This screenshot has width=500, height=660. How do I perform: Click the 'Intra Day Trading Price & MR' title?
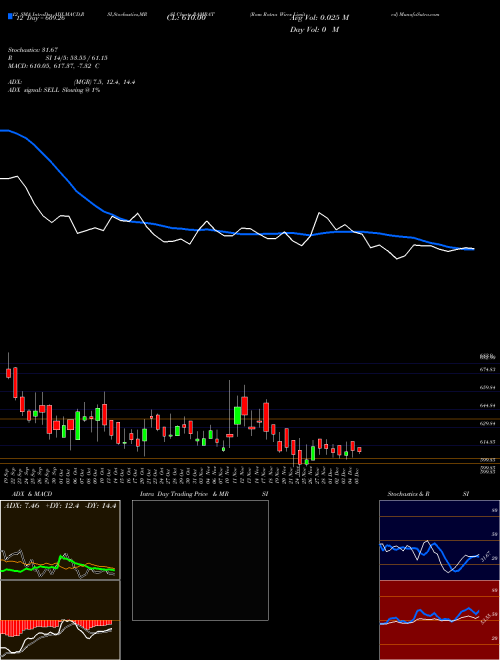click(x=185, y=494)
